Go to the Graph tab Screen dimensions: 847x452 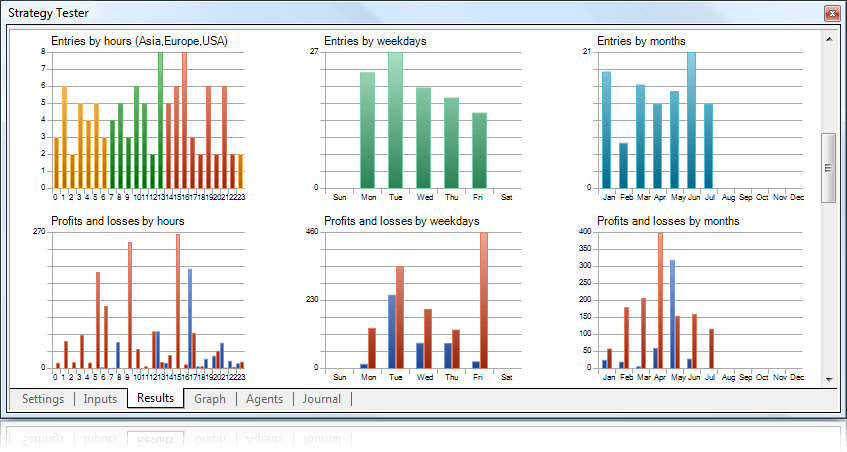click(x=210, y=399)
